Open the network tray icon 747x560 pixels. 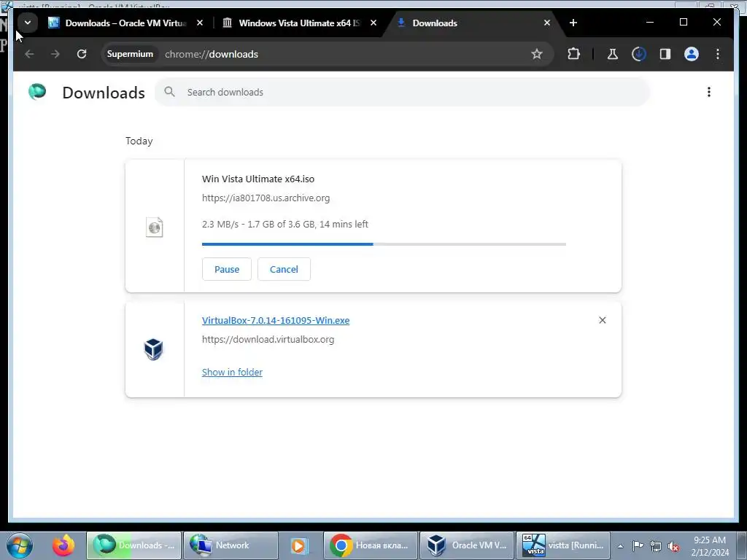tap(656, 546)
